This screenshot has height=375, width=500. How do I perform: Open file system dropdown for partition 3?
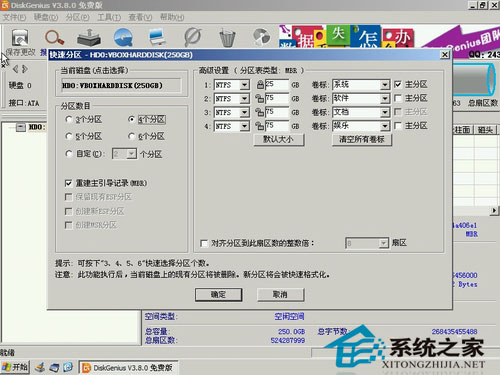(x=244, y=113)
